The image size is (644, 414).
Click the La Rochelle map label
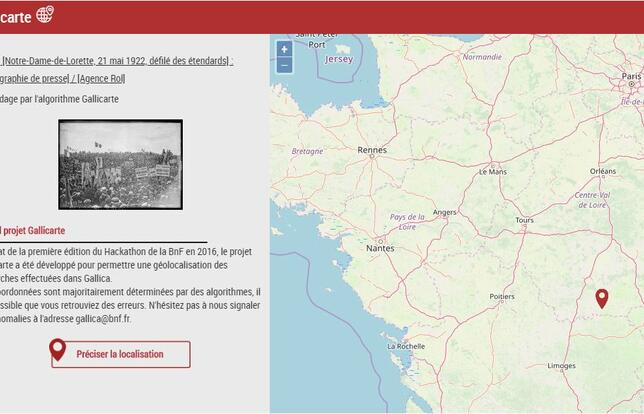coord(404,346)
